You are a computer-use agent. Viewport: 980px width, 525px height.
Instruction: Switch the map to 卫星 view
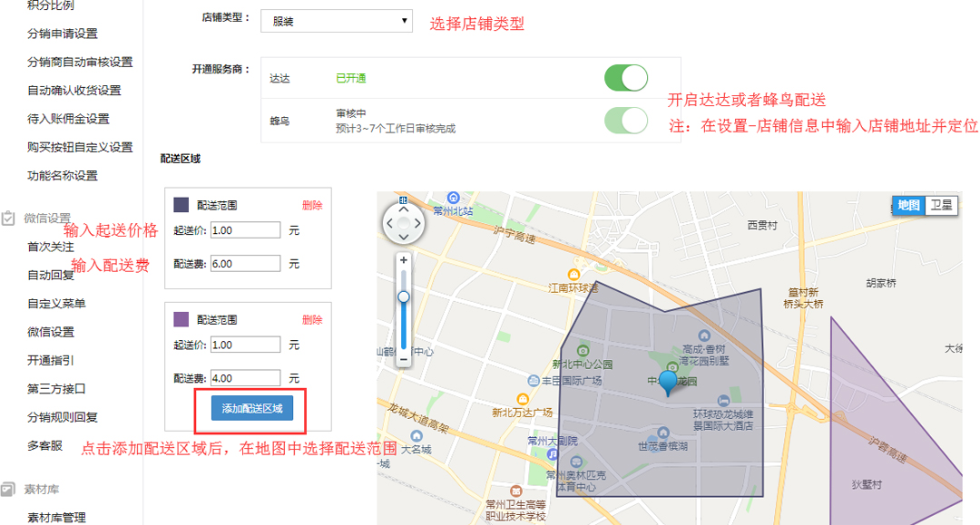click(941, 205)
